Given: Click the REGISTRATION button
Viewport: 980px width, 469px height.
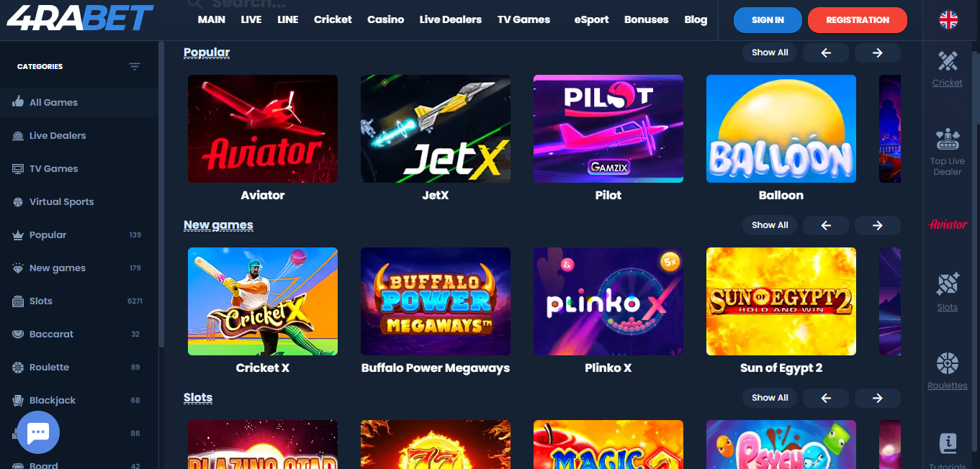Looking at the screenshot, I should [858, 20].
